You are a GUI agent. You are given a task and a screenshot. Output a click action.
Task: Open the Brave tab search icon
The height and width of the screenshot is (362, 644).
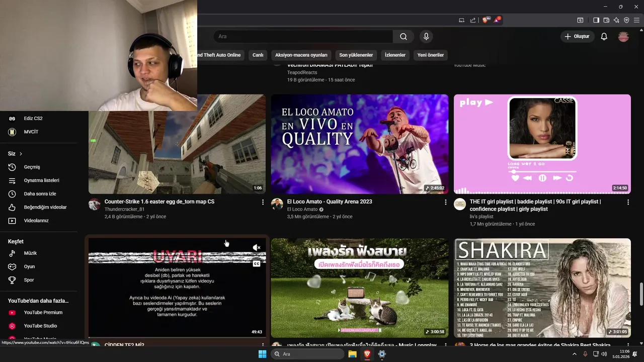[580, 20]
